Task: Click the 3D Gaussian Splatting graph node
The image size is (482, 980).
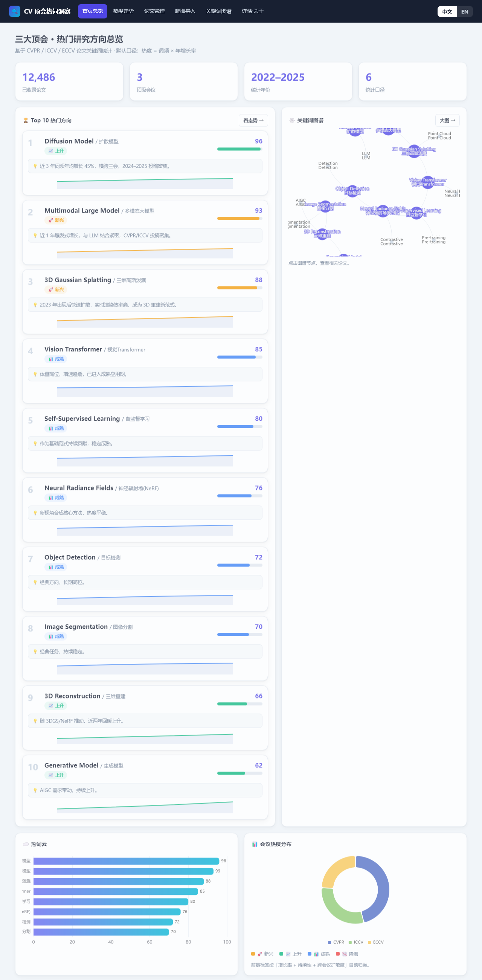Action: pyautogui.click(x=414, y=152)
